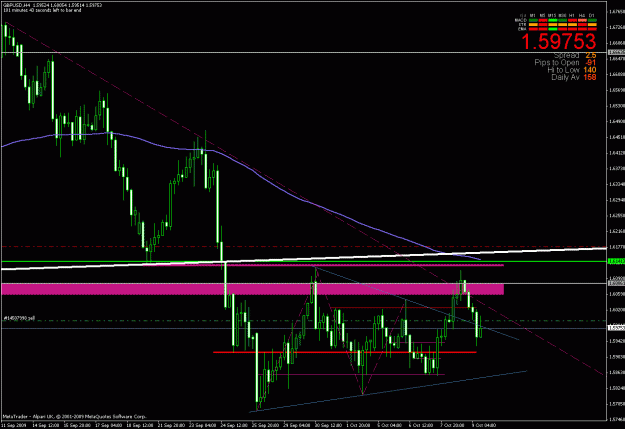Viewport: 625px width, 429px height.
Task: Select the sell order label on the chart
Action: pos(19,318)
